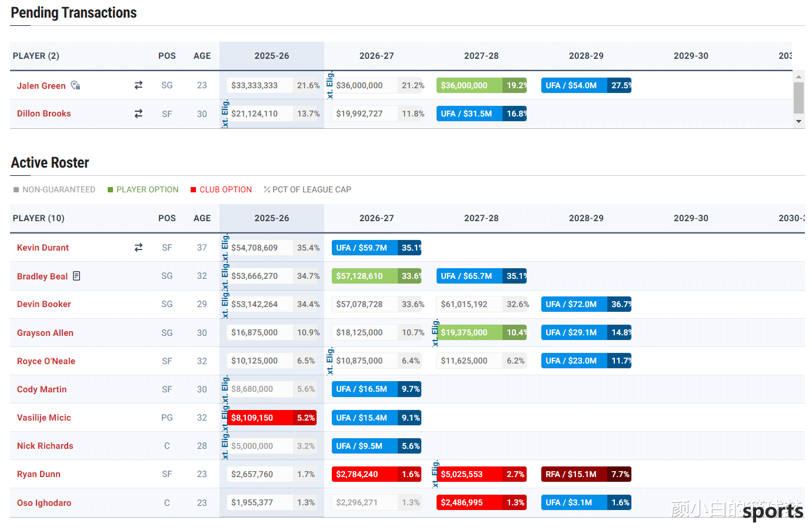The height and width of the screenshot is (530, 812).
Task: Click the gray Non-Guaranteed legend square
Action: tap(16, 189)
